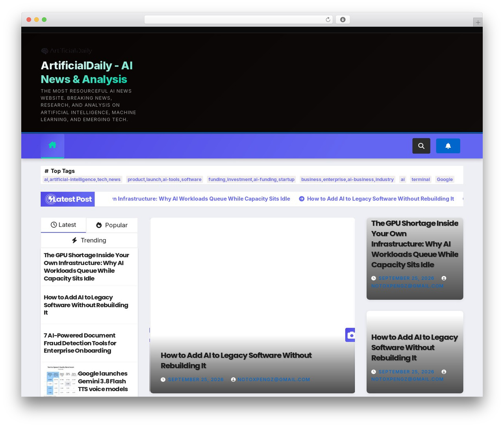Click the clock icon on GPU Shortage card

374,278
